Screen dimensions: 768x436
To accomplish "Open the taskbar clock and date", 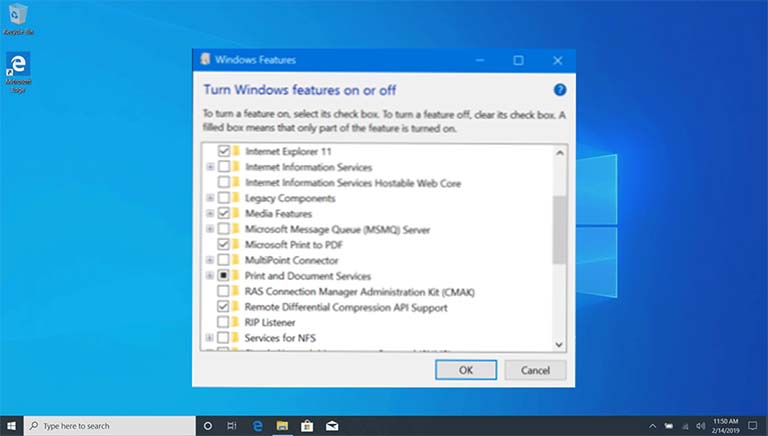I will (725, 426).
